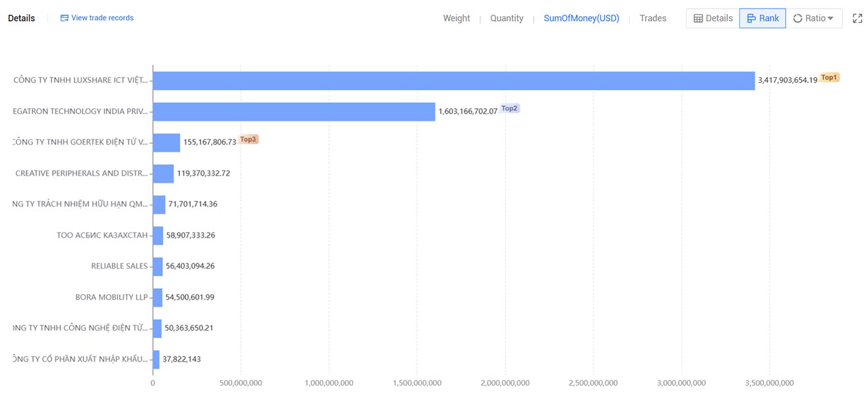This screenshot has height=396, width=868.
Task: Click the 58,907,333.26 value
Action: [x=191, y=236]
